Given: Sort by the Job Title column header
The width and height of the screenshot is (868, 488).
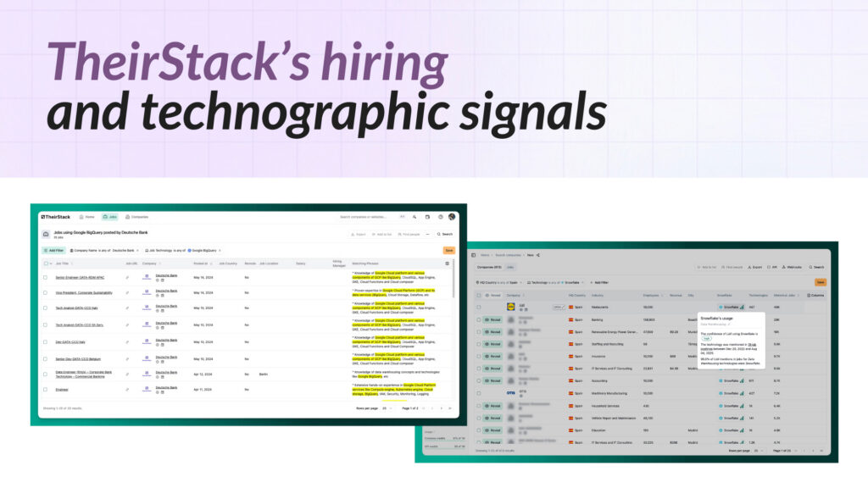Looking at the screenshot, I should tap(64, 264).
